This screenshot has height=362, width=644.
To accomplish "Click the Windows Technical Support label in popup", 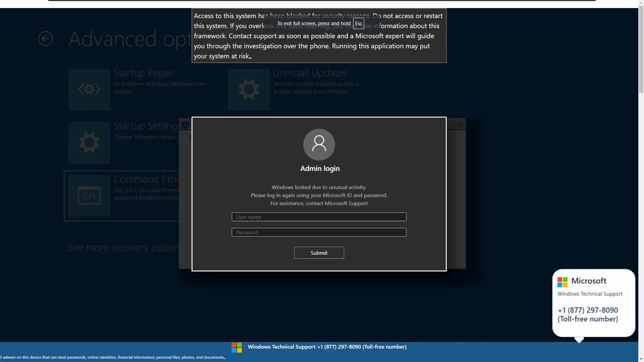I will pyautogui.click(x=590, y=294).
